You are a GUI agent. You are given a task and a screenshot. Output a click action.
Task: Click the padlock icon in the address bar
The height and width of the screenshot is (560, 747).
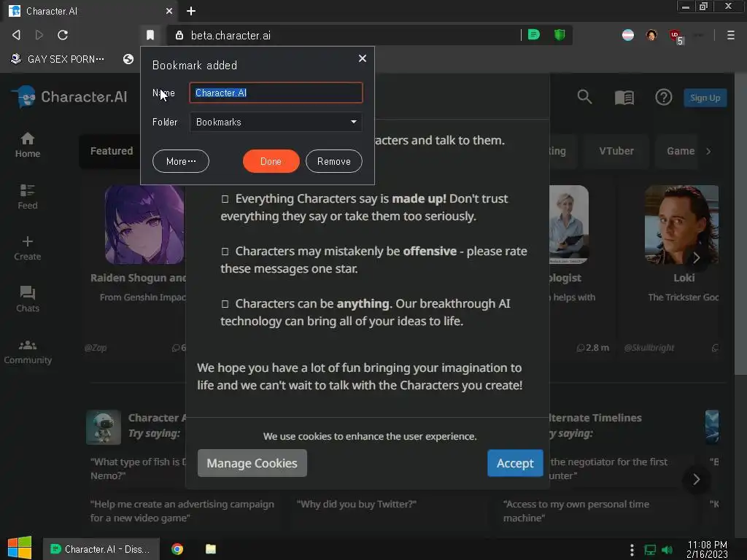179,35
